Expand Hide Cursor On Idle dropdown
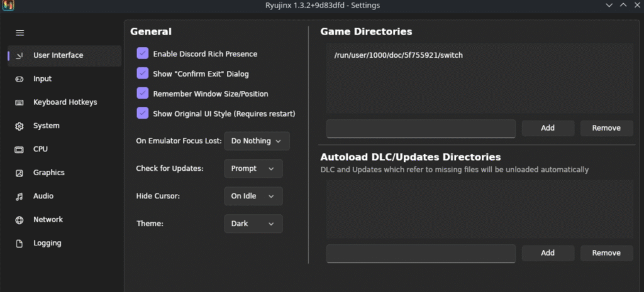Viewport: 644px width, 292px height. [x=253, y=196]
